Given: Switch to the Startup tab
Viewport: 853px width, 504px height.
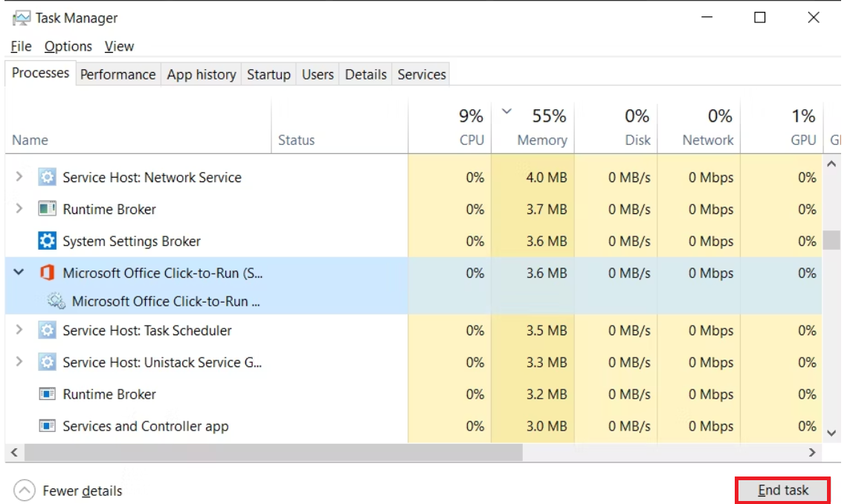Looking at the screenshot, I should [x=268, y=74].
